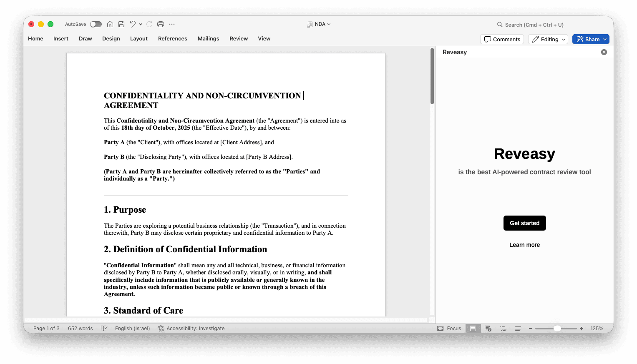Viewport: 637px width, 364px height.
Task: Click the zoom slider handle
Action: coord(557,329)
